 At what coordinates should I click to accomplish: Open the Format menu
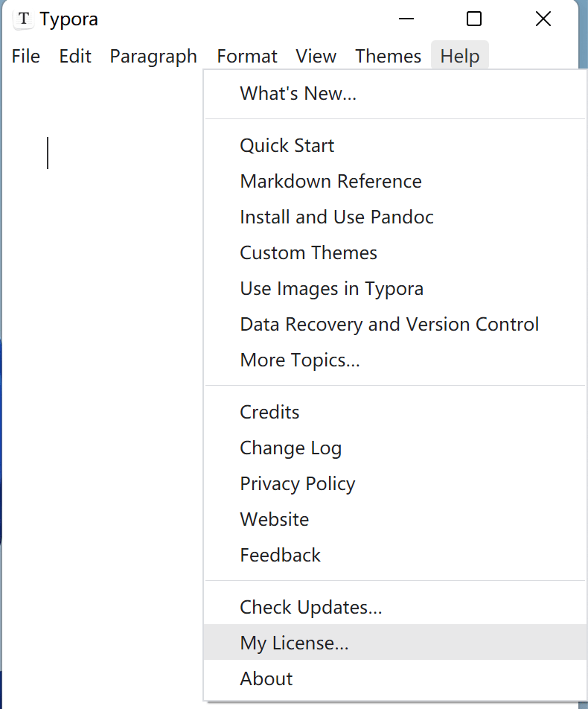point(247,57)
